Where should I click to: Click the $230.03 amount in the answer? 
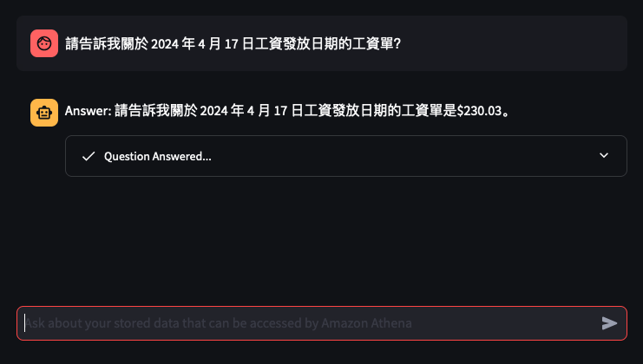(x=479, y=111)
